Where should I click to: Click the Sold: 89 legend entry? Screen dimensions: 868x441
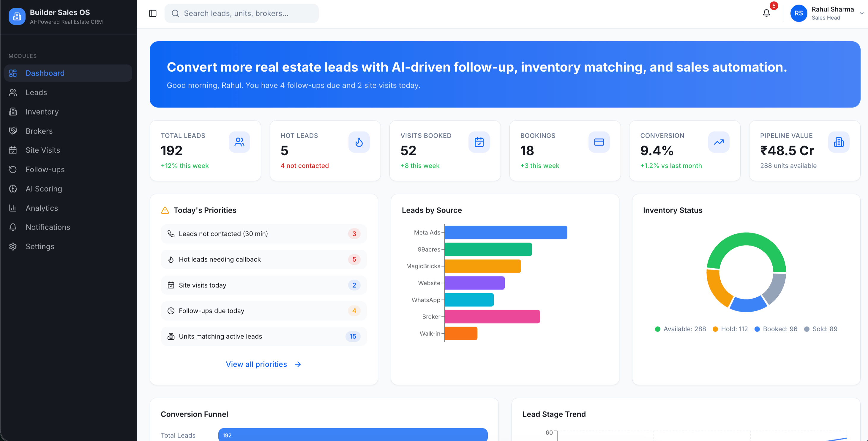point(820,329)
